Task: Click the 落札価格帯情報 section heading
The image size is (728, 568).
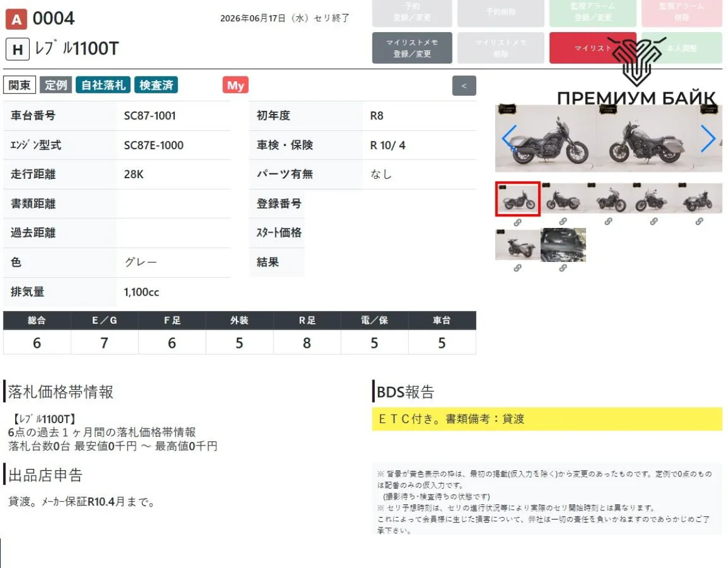Action: click(61, 392)
